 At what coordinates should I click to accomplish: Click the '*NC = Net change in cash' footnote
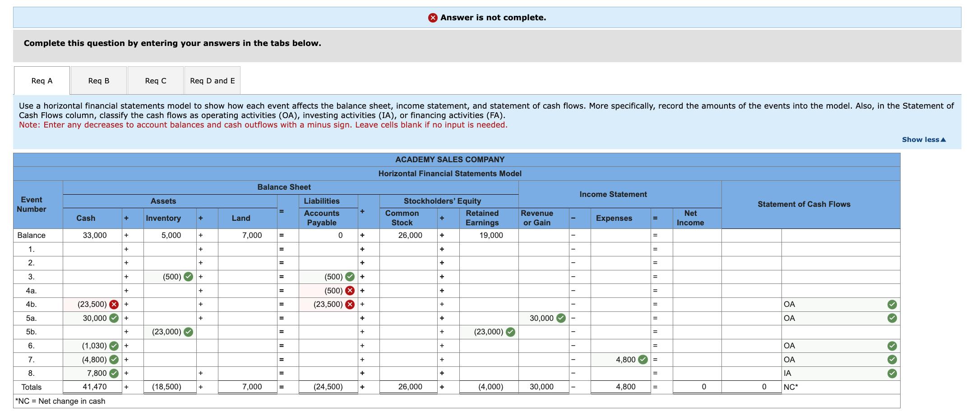pos(60,401)
